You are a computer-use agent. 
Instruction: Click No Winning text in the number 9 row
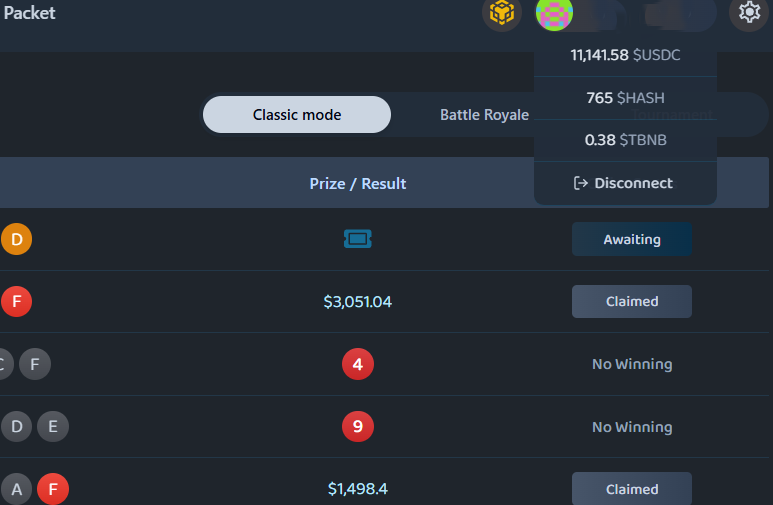click(632, 427)
